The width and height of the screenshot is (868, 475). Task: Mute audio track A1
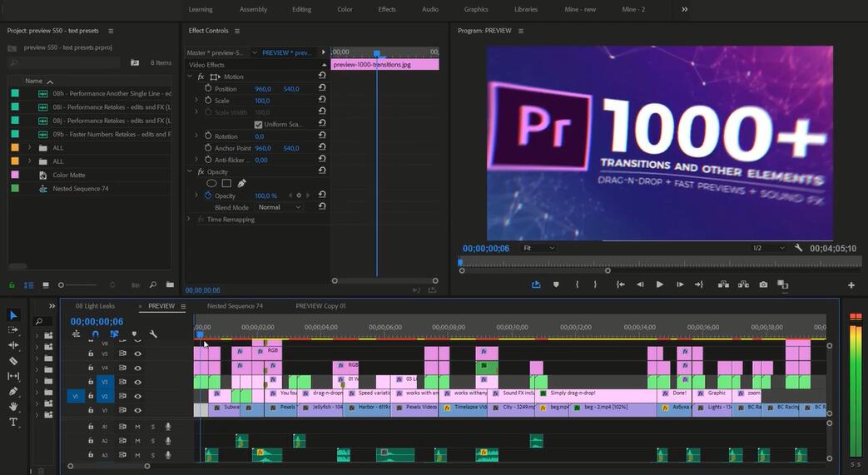[137, 427]
